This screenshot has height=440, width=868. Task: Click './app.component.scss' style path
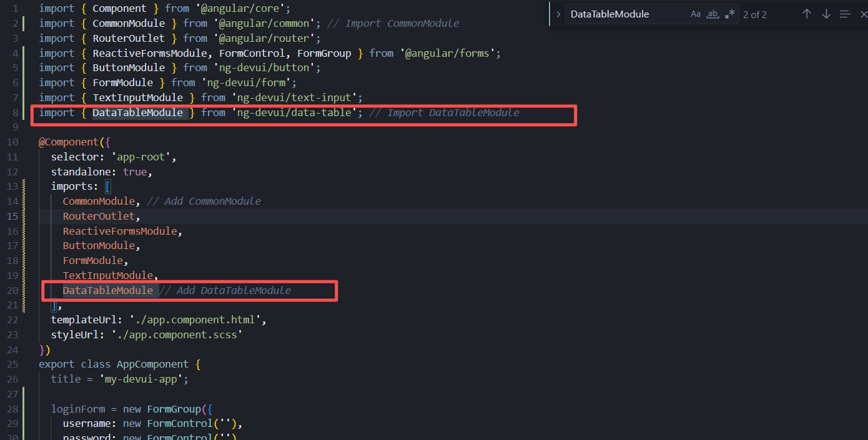(177, 335)
